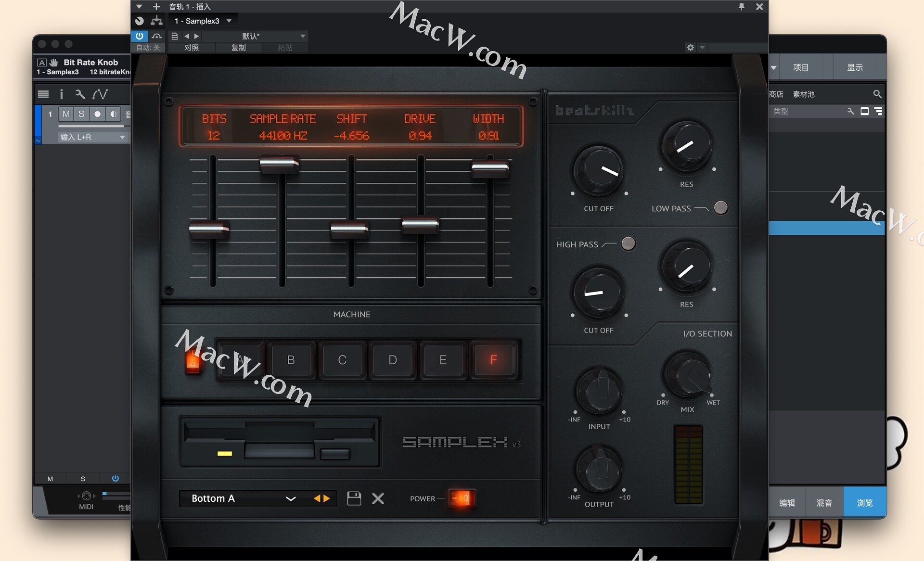Open the inspector i icon in DAW
Viewport: 924px width, 561px height.
(61, 94)
